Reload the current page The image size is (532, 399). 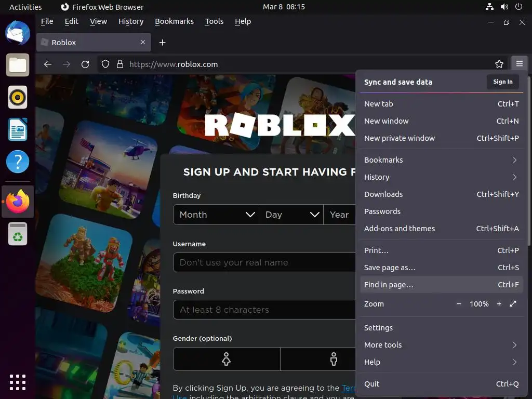coord(85,64)
